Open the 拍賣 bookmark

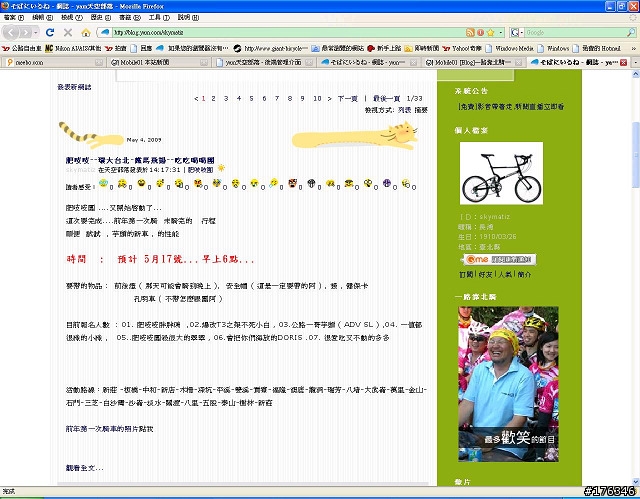pos(116,48)
